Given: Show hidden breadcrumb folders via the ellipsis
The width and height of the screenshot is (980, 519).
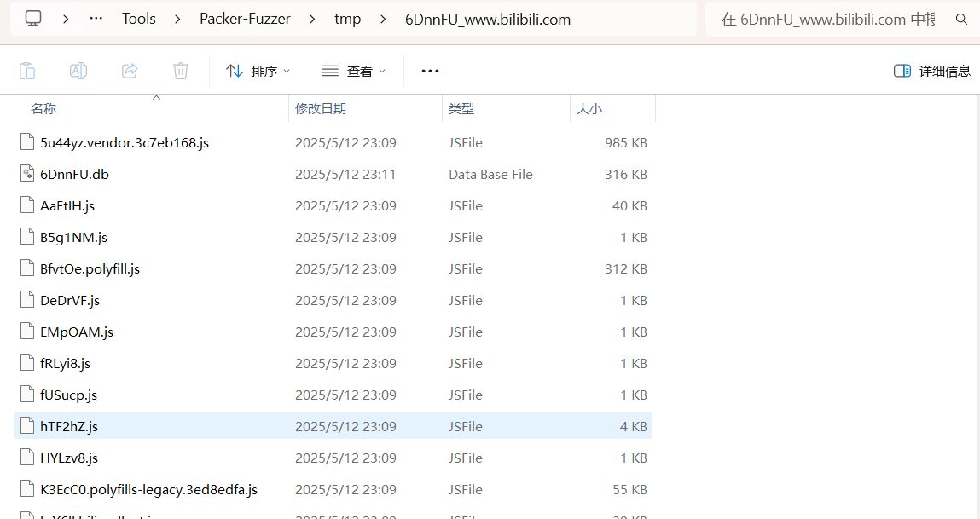Looking at the screenshot, I should (x=96, y=19).
